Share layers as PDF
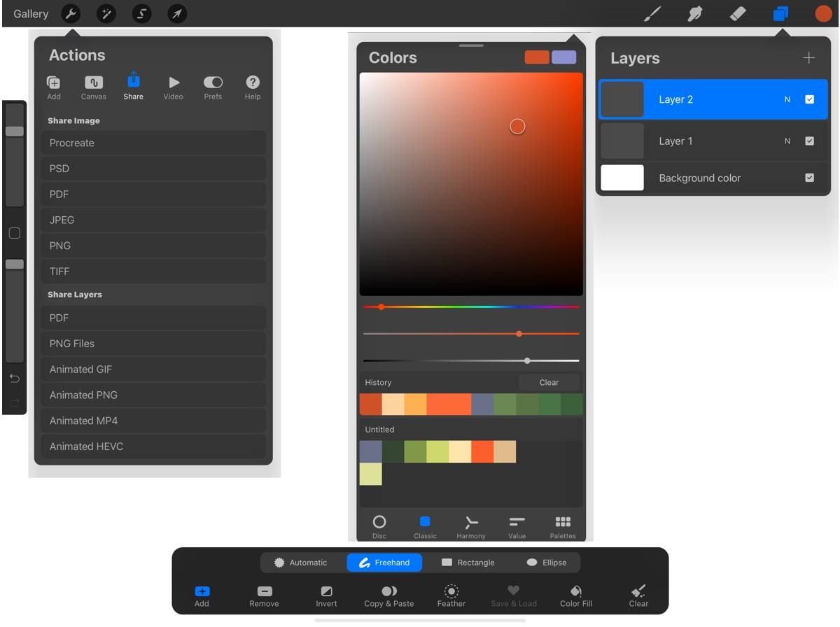840x627 pixels. tap(153, 318)
